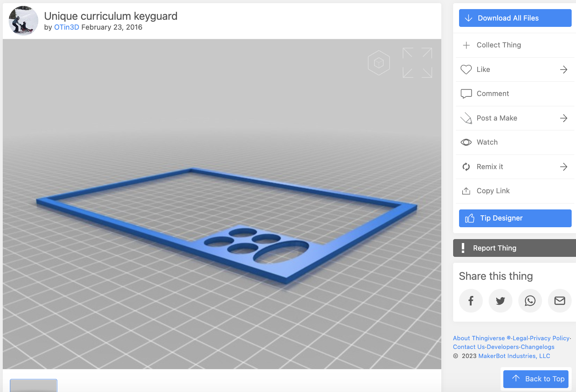Select the Comment speech bubble icon

[x=466, y=94]
